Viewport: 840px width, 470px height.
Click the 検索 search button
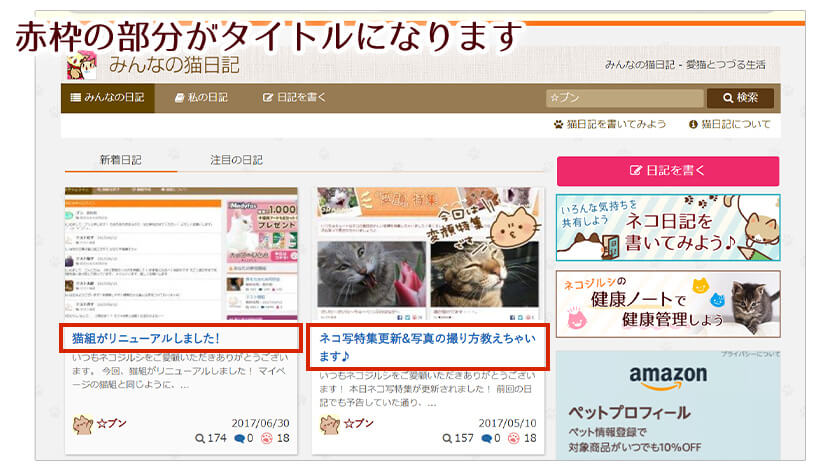pos(740,98)
